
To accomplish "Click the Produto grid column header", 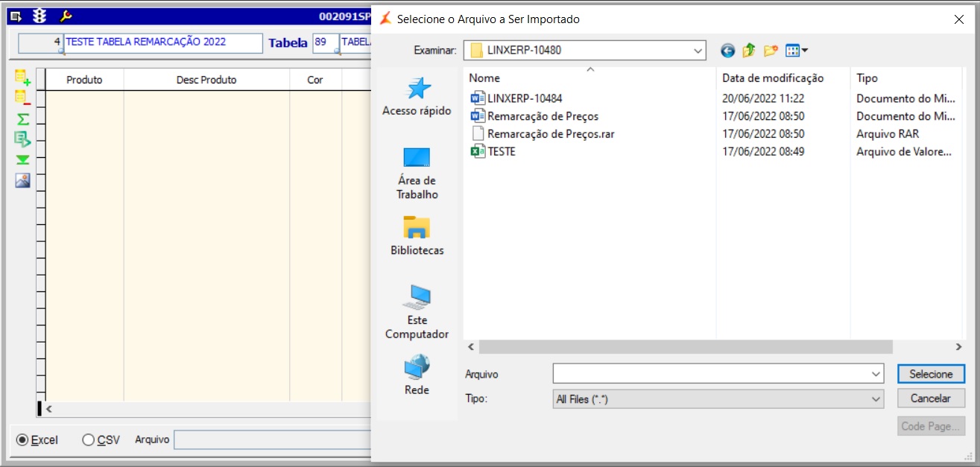I will pyautogui.click(x=84, y=80).
